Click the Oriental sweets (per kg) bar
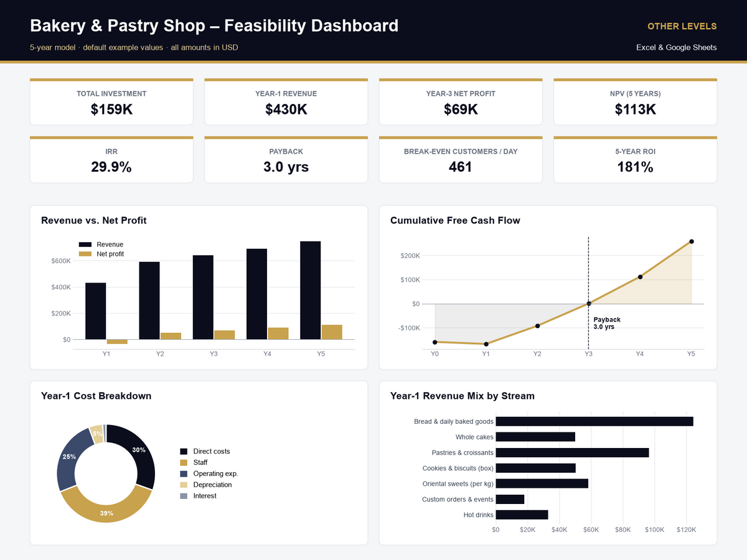Image resolution: width=747 pixels, height=560 pixels. (x=542, y=483)
